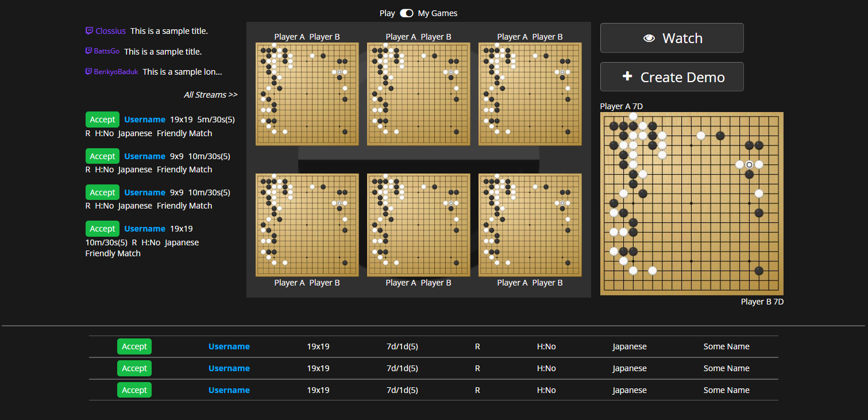
Task: Click Twitch icon beside Clossius stream
Action: coord(89,31)
